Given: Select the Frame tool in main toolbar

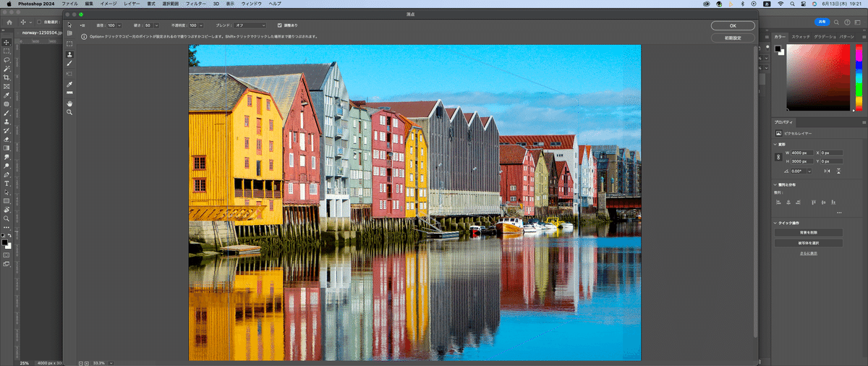Looking at the screenshot, I should pos(7,86).
